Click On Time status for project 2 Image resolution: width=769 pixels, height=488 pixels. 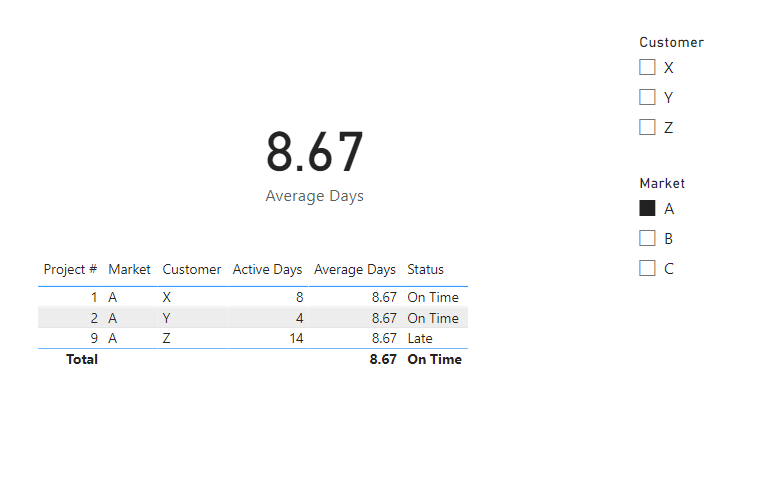[x=433, y=318]
